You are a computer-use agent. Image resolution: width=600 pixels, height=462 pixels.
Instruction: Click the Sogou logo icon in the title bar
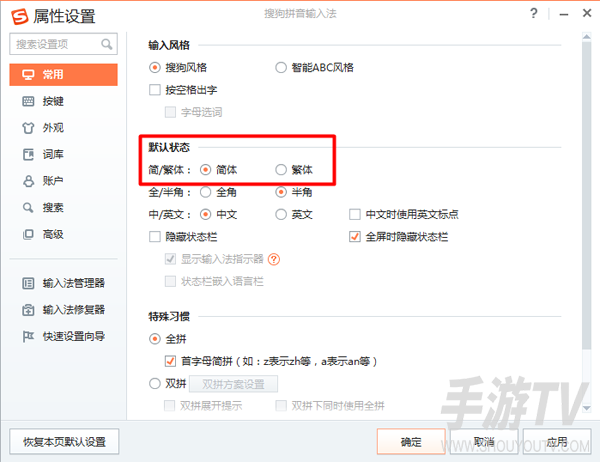coord(20,16)
